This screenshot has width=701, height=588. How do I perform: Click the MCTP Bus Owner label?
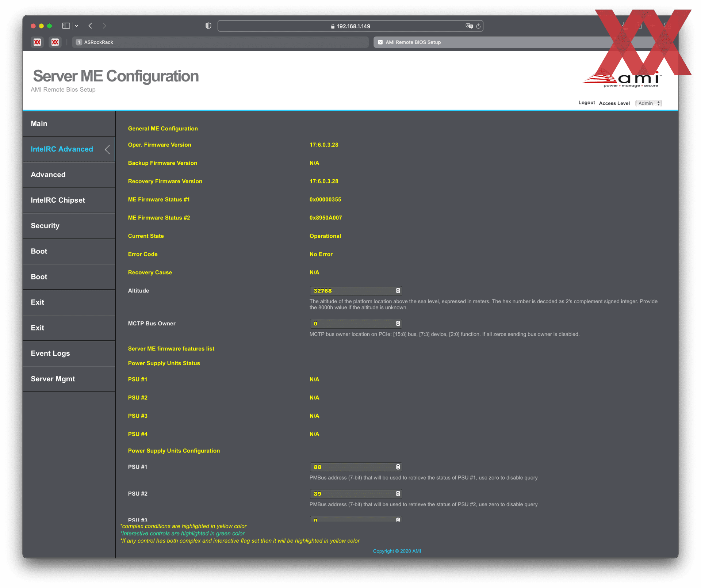pyautogui.click(x=152, y=324)
